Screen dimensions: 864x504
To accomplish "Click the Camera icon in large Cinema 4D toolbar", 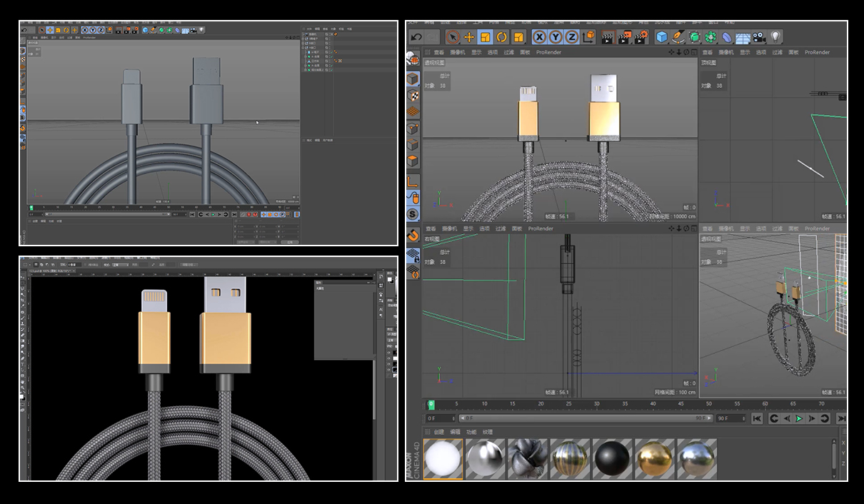I will coord(758,36).
